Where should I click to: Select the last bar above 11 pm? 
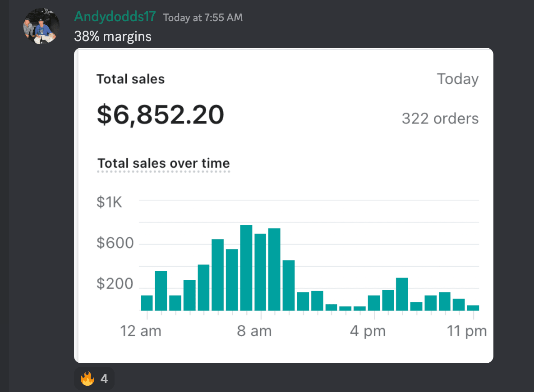click(x=473, y=308)
